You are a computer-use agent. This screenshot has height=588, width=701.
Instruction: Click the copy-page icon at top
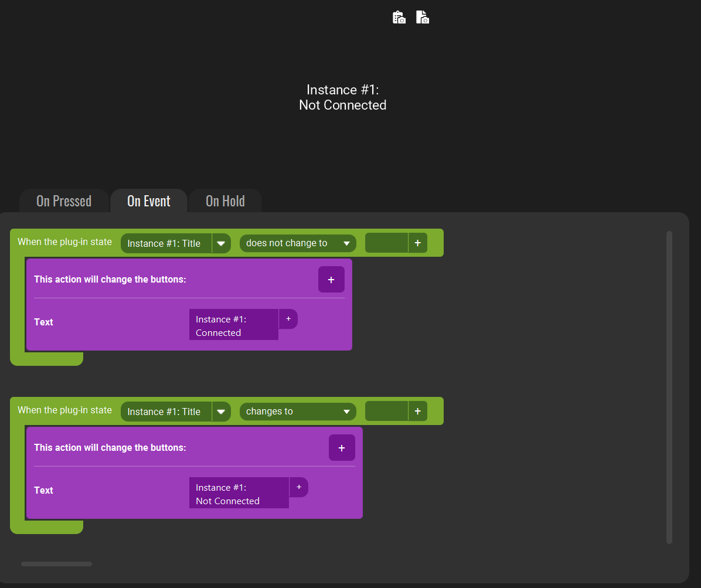coord(423,18)
